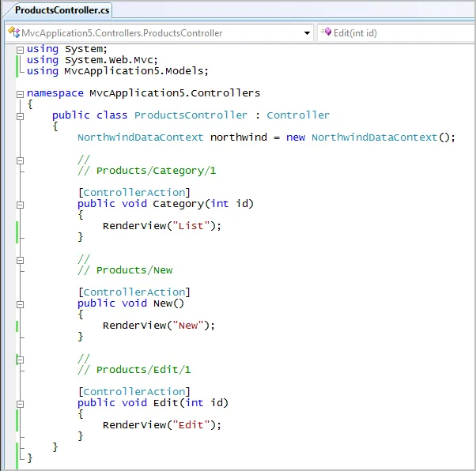
Task: Collapse the Products/Edit/1 comment block
Action: (x=20, y=359)
